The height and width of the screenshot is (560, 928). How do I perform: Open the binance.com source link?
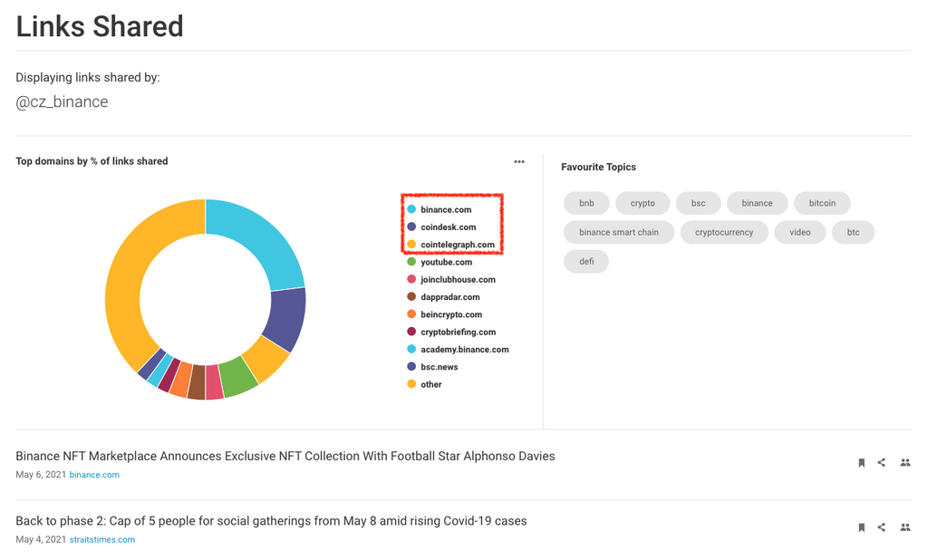coord(94,475)
